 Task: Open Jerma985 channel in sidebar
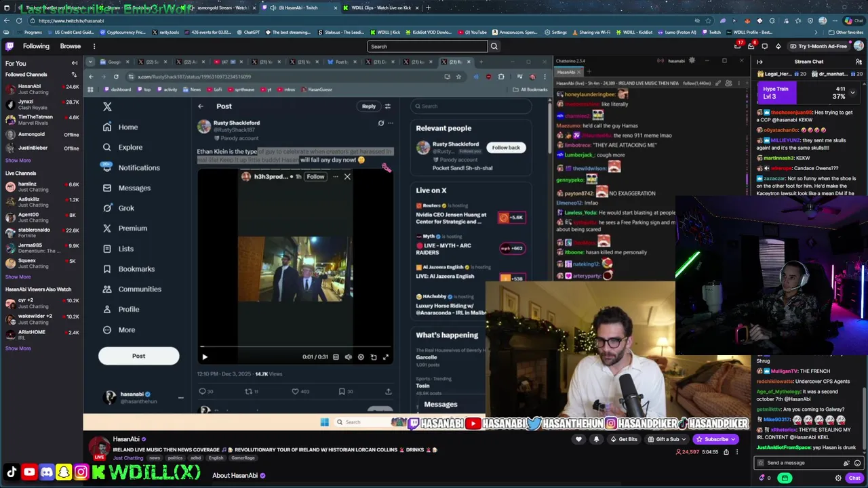[41, 247]
